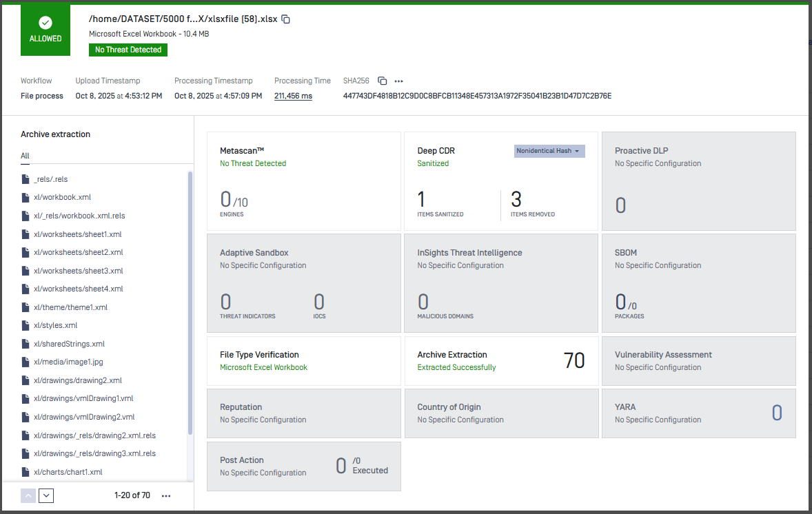Go to next page of extracted files

click(x=46, y=495)
